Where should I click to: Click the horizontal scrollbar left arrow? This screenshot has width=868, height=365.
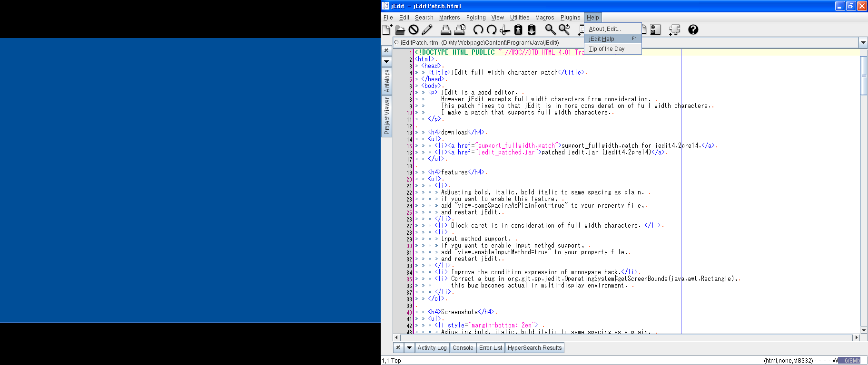396,337
